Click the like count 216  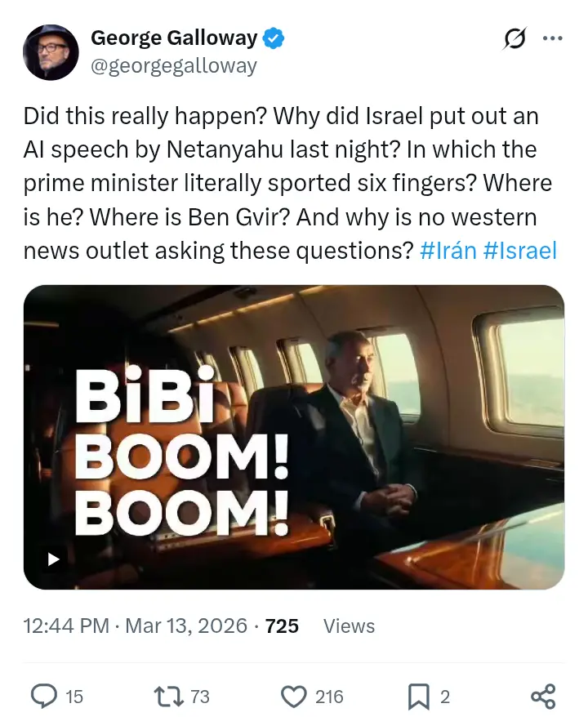click(329, 697)
